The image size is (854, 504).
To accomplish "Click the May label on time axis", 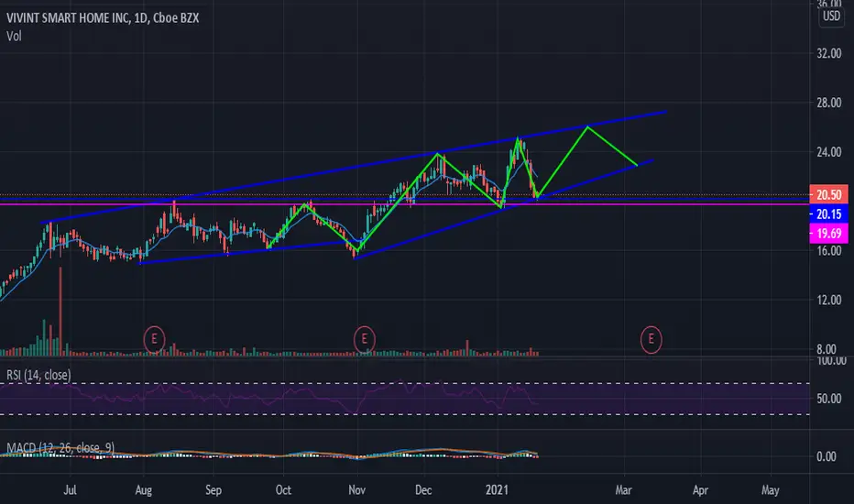I will tap(770, 490).
